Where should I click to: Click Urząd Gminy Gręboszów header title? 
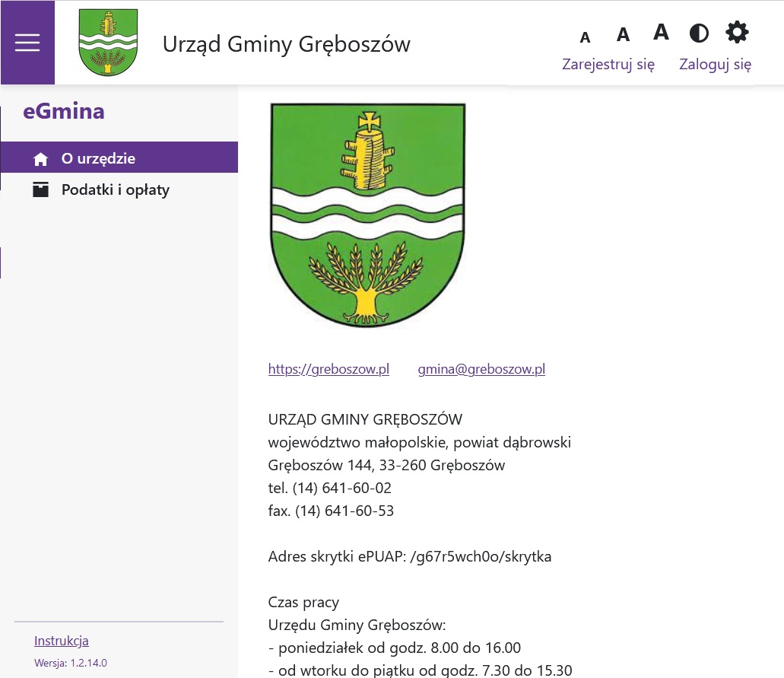click(x=287, y=44)
